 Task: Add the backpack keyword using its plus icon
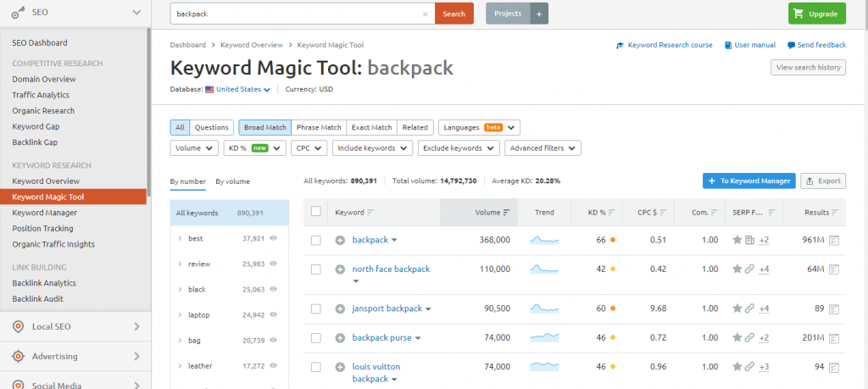click(341, 240)
